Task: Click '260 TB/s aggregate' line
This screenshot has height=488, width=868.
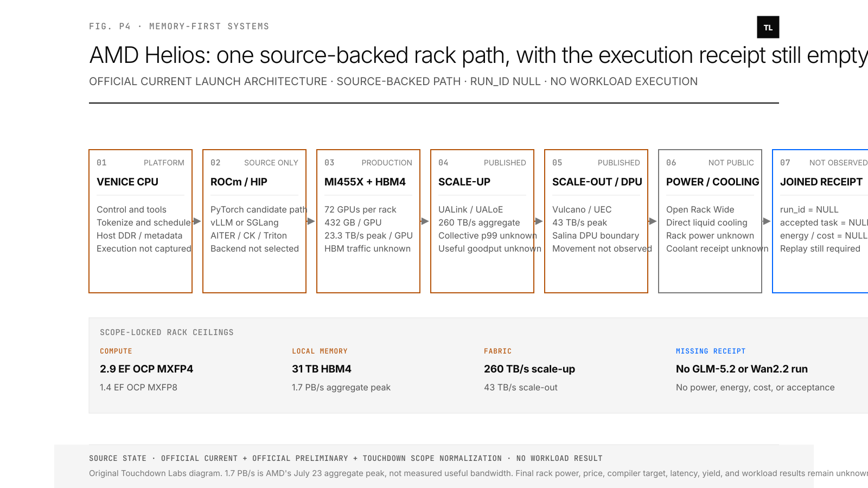Action: click(x=479, y=222)
